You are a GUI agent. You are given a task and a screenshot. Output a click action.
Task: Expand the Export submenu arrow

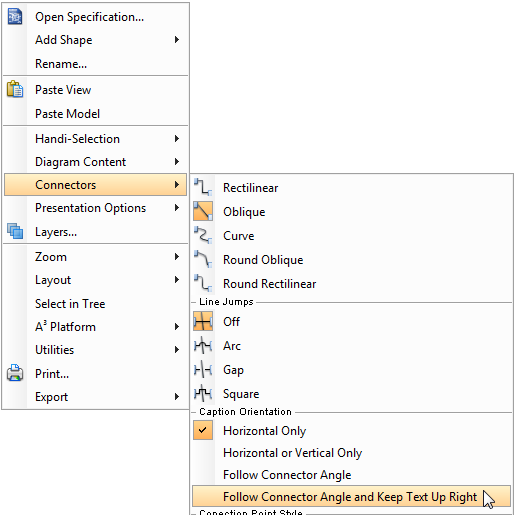(177, 396)
